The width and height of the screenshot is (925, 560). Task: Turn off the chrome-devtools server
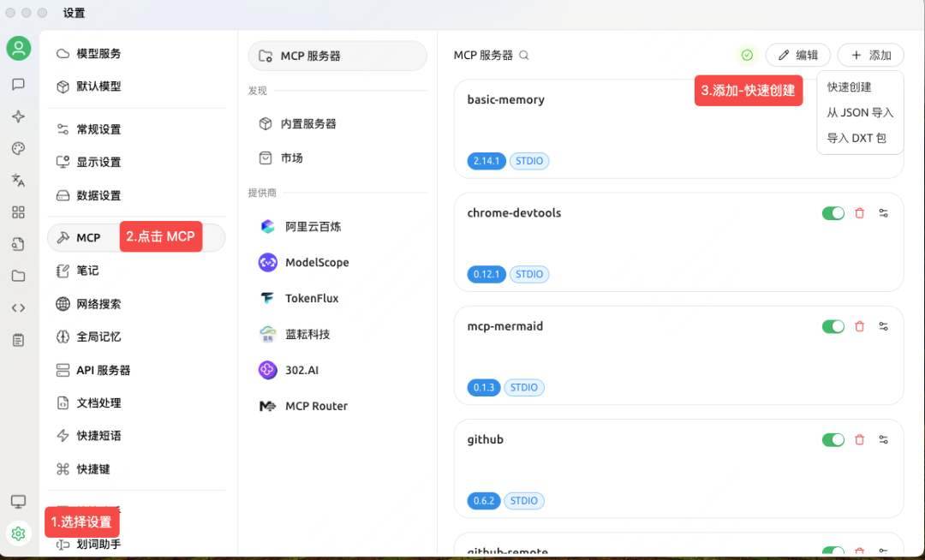click(x=832, y=212)
